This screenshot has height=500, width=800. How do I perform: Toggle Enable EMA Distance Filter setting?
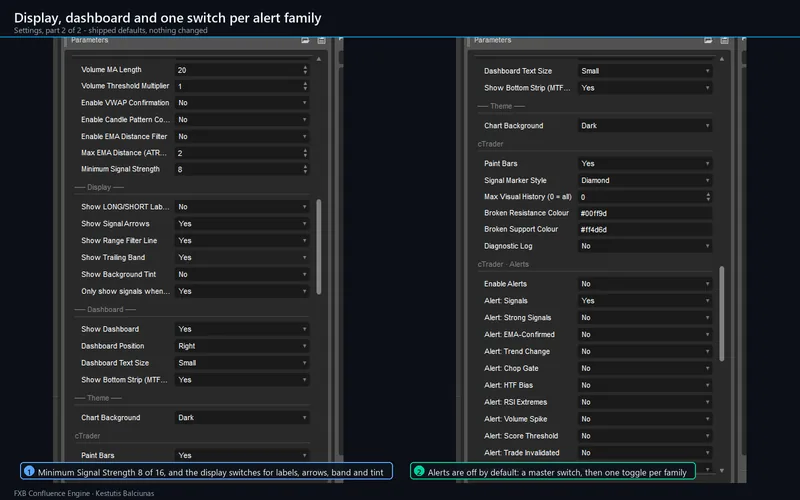[242, 137]
